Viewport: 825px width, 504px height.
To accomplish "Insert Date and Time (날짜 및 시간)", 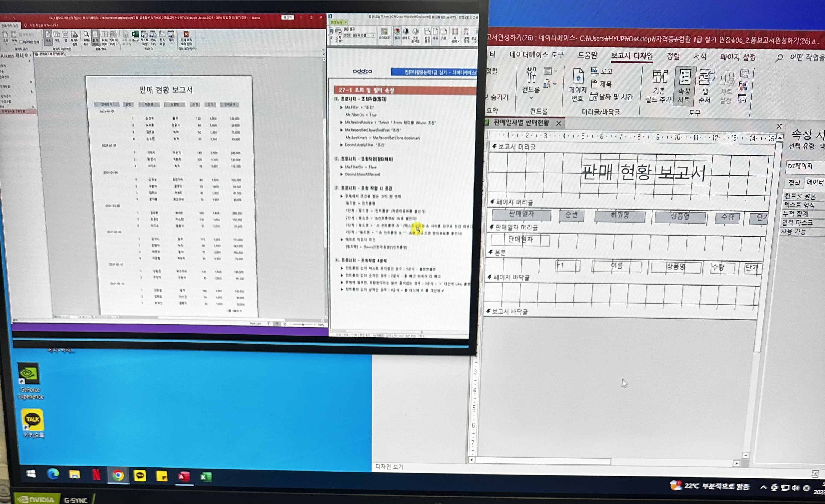I will 611,97.
